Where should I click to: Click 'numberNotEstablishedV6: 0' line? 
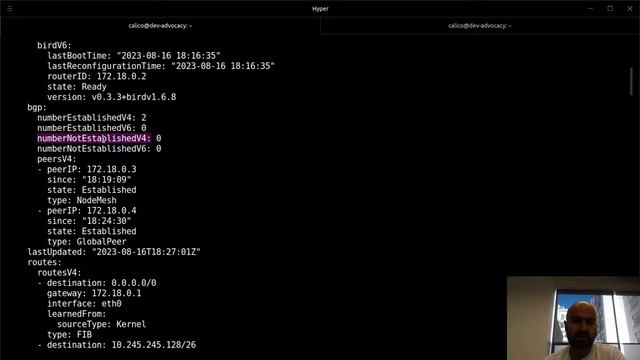[99, 149]
